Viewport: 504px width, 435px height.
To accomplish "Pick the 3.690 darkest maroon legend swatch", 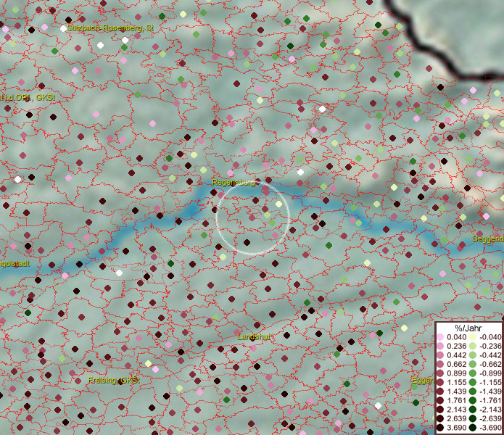I will (x=440, y=428).
